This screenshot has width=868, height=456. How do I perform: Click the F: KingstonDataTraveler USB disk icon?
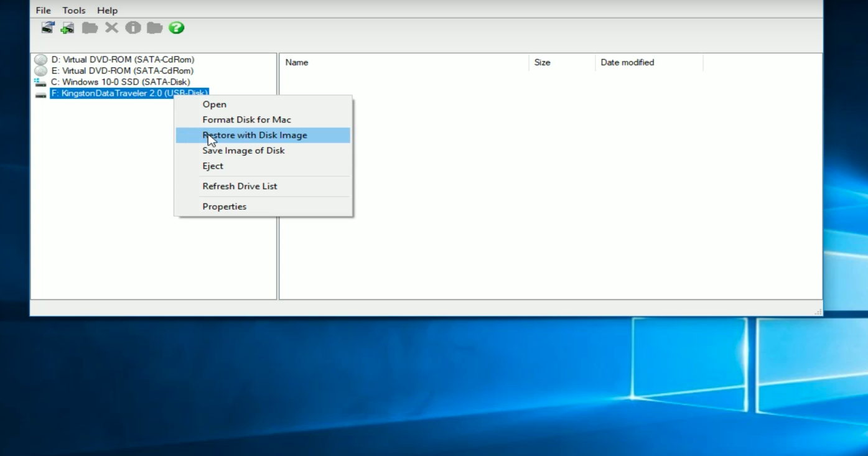pyautogui.click(x=40, y=94)
